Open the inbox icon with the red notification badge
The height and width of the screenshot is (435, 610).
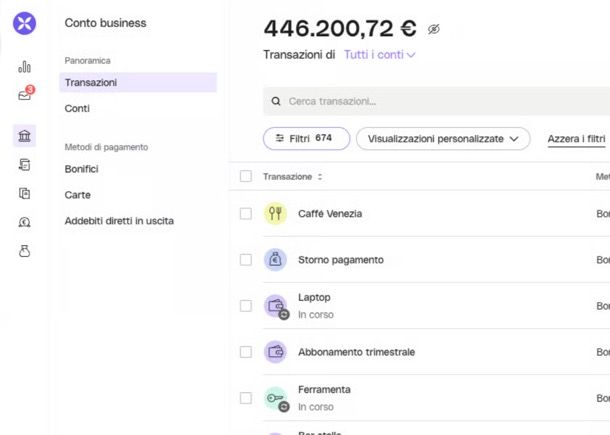[x=26, y=94]
